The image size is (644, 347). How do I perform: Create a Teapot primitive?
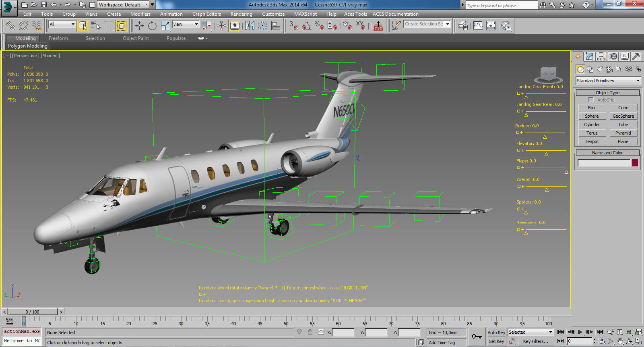(592, 141)
